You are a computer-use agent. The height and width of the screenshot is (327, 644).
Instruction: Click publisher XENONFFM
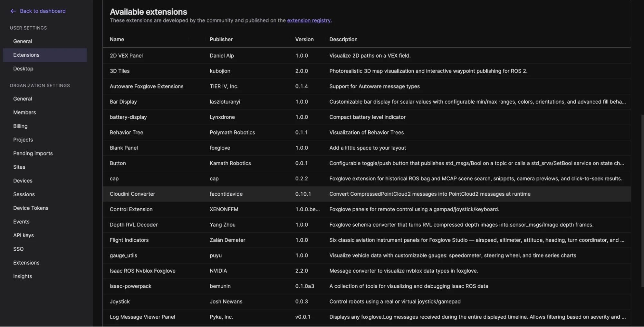click(x=224, y=210)
